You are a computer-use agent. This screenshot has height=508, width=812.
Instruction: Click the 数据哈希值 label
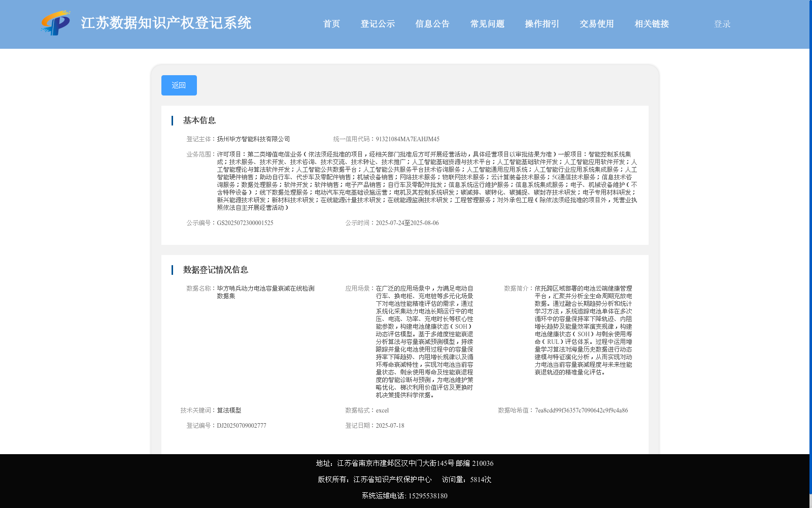pyautogui.click(x=516, y=410)
